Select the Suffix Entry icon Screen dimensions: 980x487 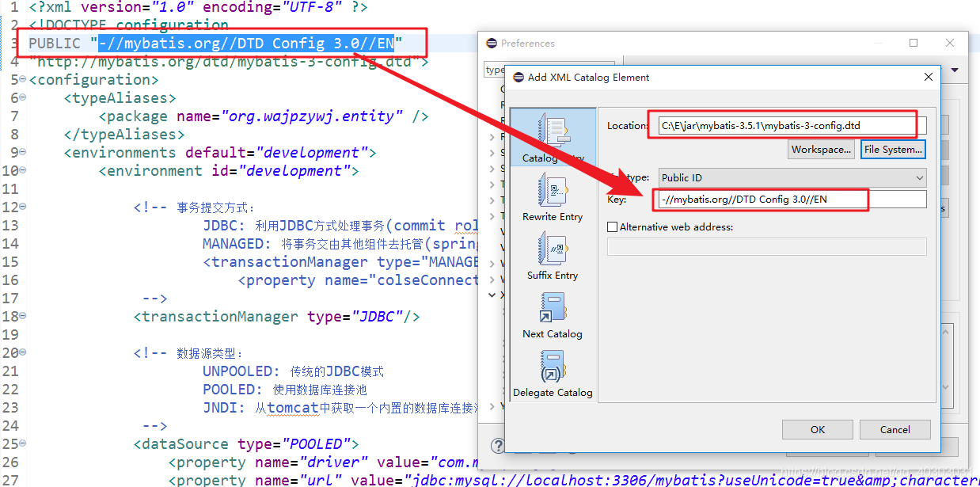(553, 249)
